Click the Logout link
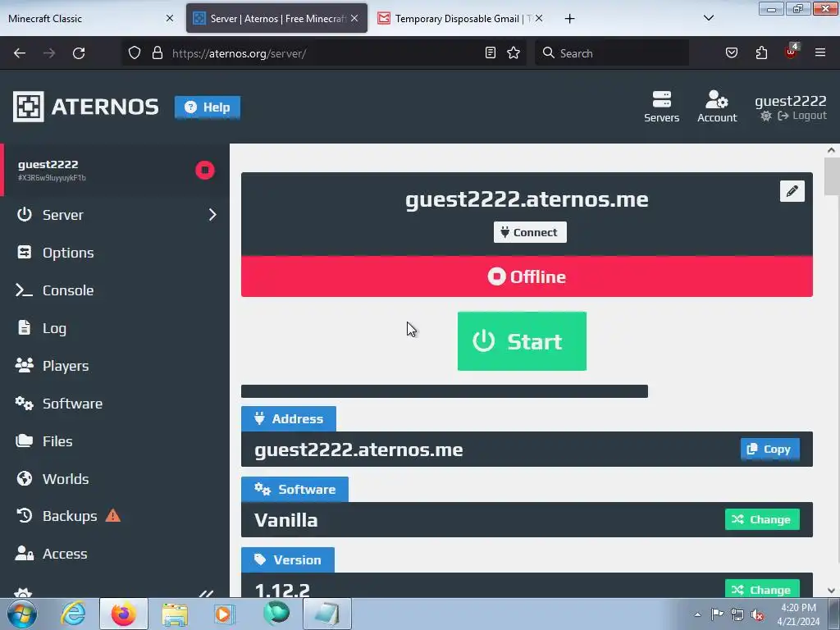This screenshot has width=840, height=630. [x=802, y=116]
